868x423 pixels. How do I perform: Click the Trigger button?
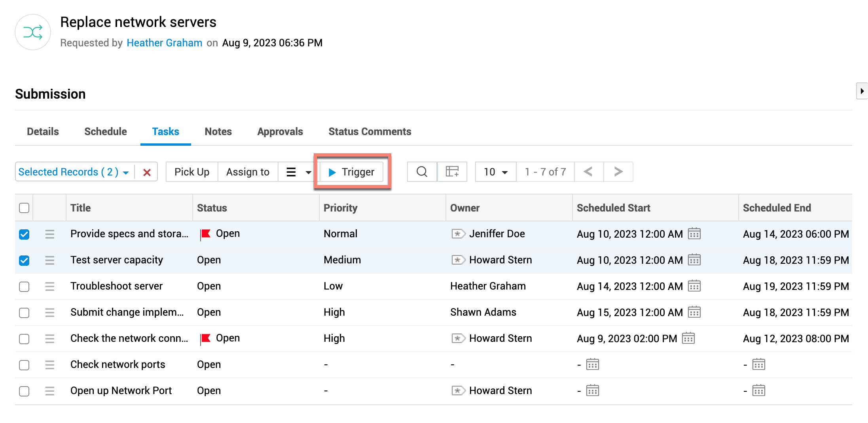pyautogui.click(x=352, y=172)
